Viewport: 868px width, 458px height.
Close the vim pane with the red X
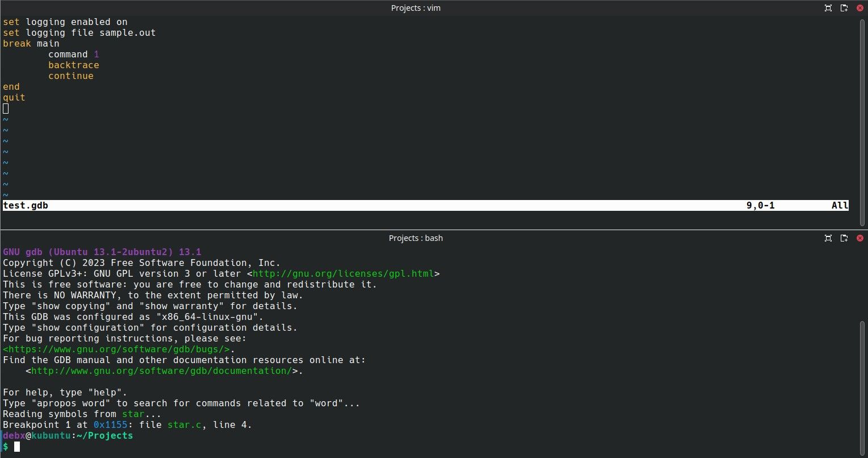click(x=860, y=8)
